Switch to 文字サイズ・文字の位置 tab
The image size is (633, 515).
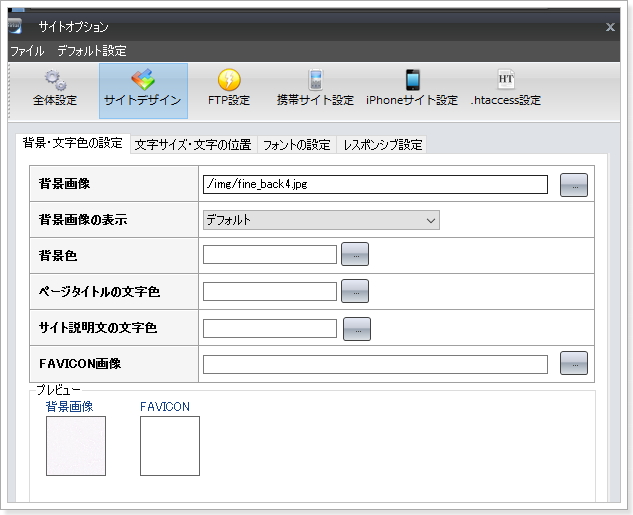[193, 145]
